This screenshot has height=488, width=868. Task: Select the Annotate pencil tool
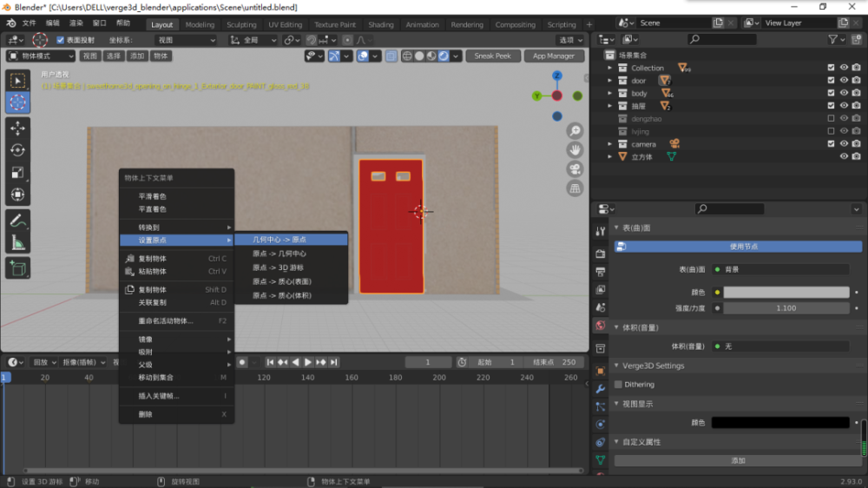coord(17,221)
